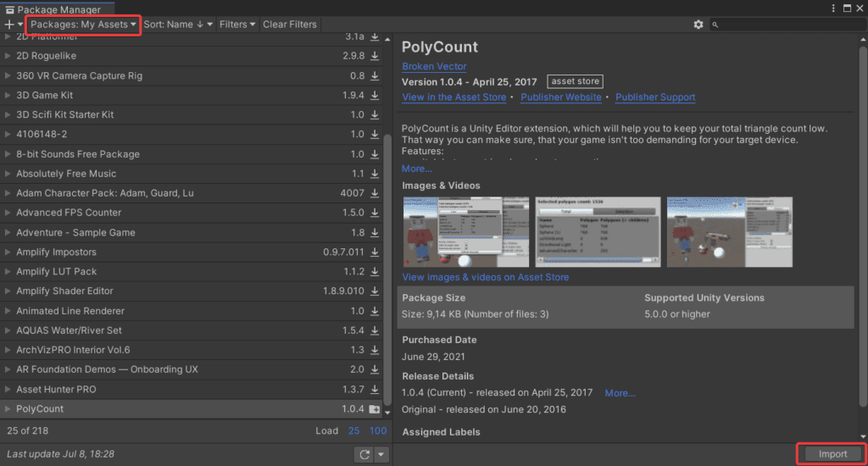
Task: Select the AQUAS Water/River Set row
Action: coord(192,330)
